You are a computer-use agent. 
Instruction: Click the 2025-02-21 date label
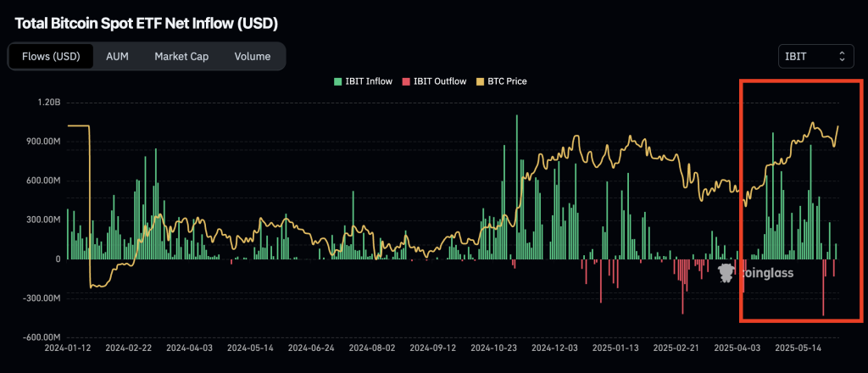pyautogui.click(x=676, y=348)
